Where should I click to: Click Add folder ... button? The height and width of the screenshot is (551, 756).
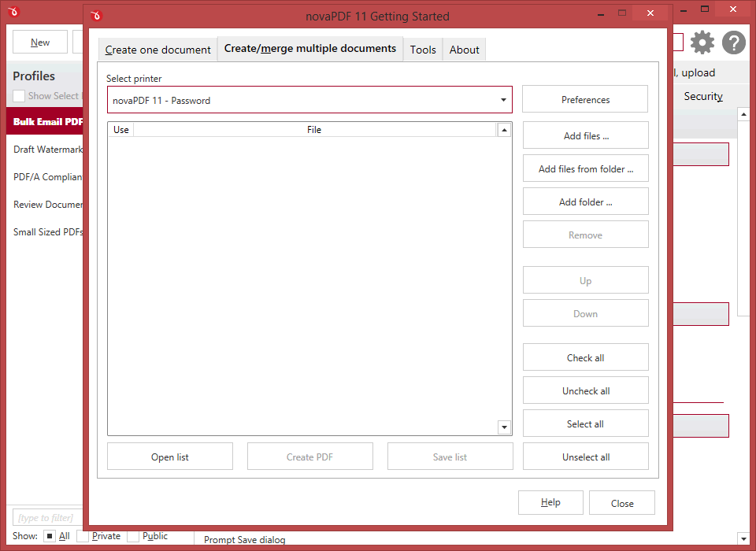coord(586,202)
